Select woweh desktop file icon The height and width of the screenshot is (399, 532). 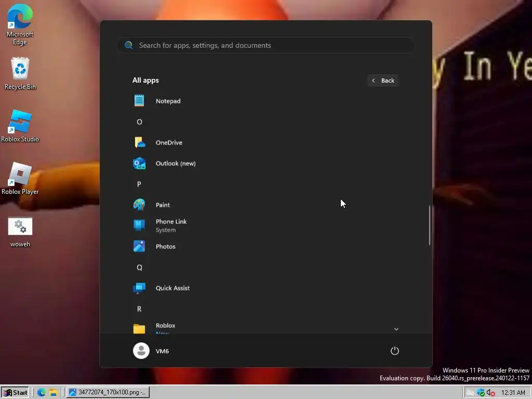coord(20,232)
